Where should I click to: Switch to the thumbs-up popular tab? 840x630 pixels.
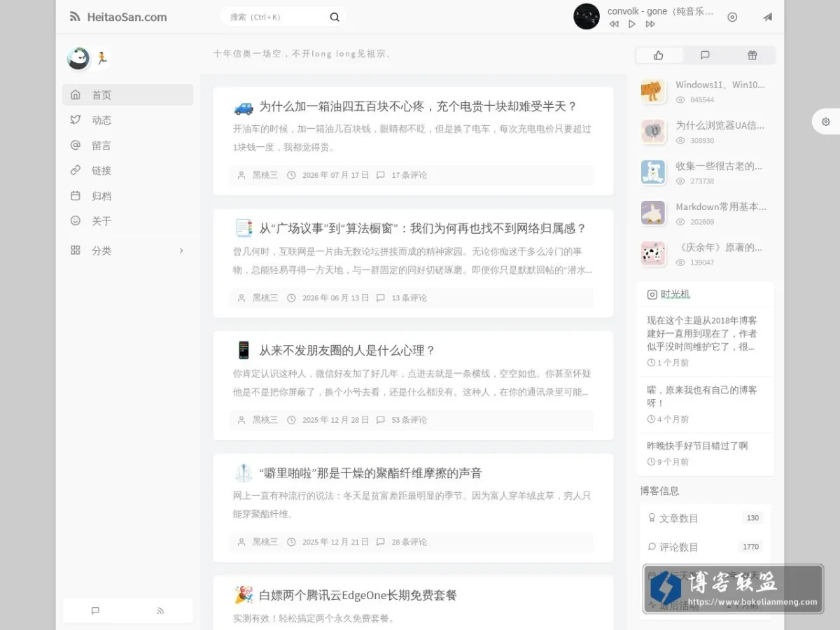pos(659,55)
